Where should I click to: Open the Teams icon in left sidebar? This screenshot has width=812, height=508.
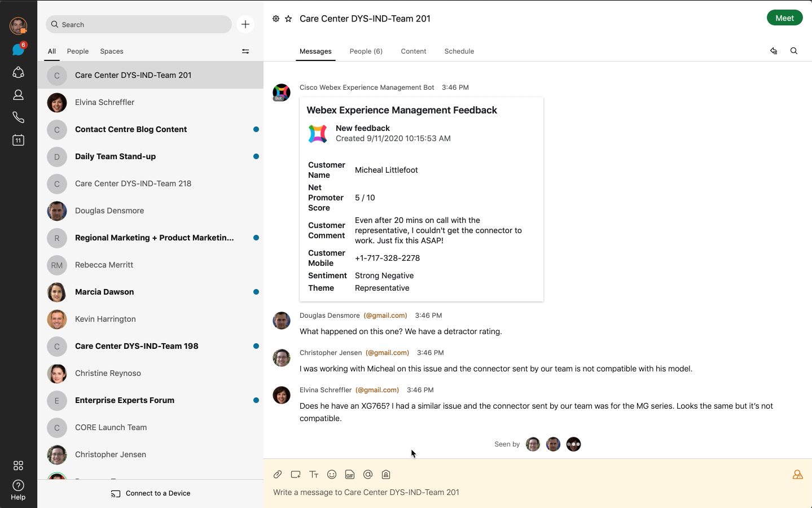tap(18, 72)
